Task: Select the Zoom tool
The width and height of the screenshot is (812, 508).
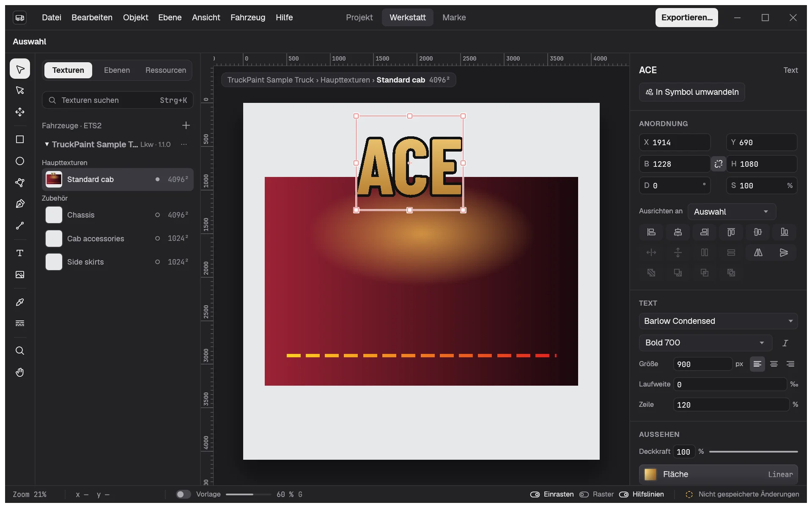Action: 20,351
